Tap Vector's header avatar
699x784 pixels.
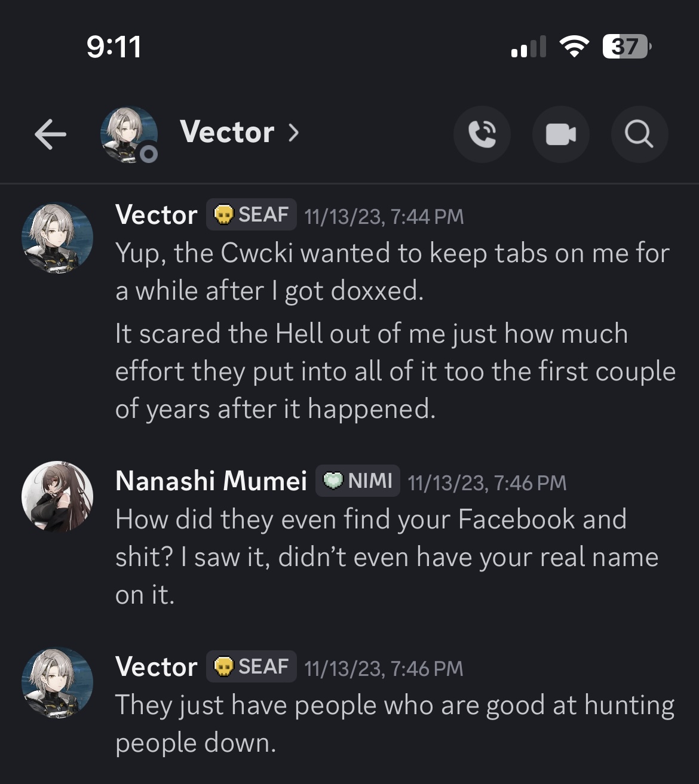129,134
